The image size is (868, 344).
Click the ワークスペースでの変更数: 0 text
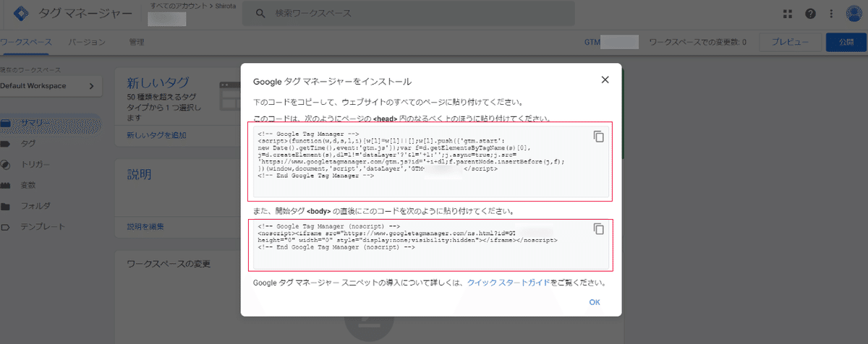click(x=698, y=43)
